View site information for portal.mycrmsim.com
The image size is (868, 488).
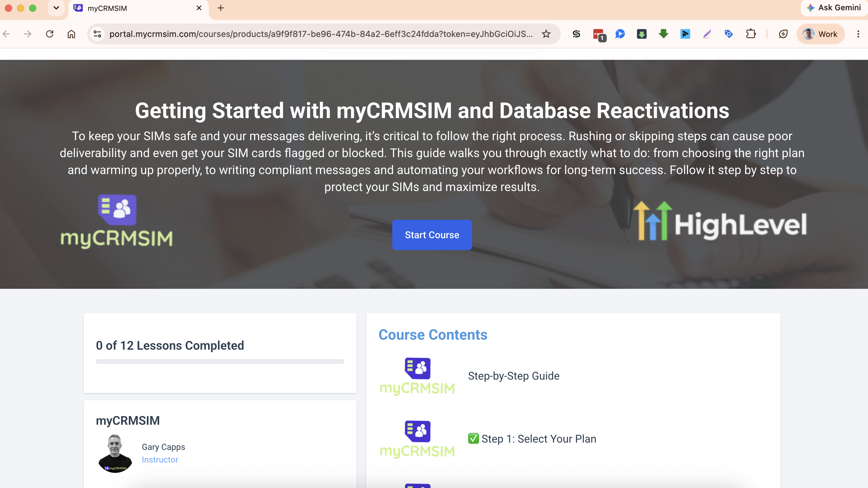[97, 34]
